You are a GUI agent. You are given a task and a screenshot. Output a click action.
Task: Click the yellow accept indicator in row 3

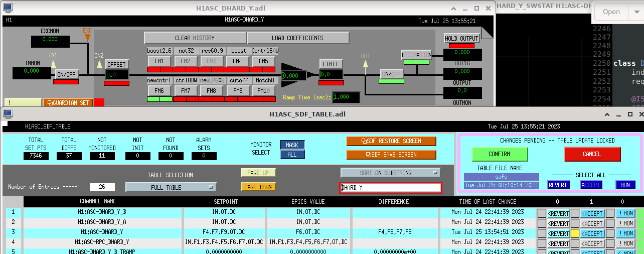(575, 233)
